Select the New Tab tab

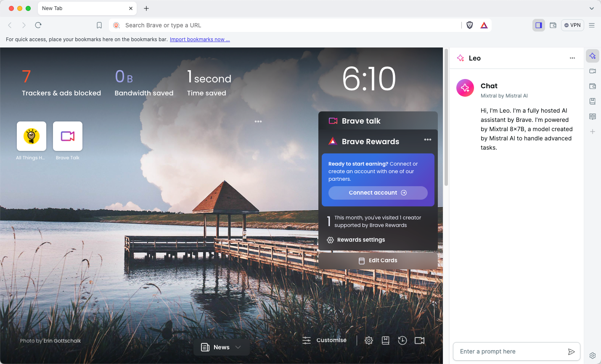coord(86,8)
